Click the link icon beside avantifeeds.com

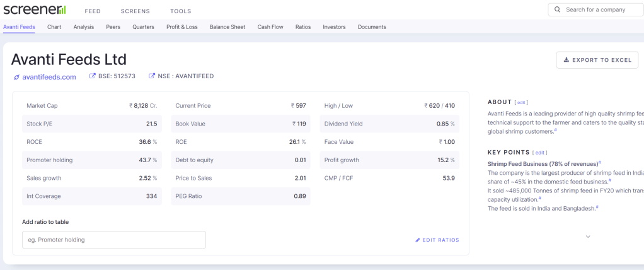tap(16, 78)
